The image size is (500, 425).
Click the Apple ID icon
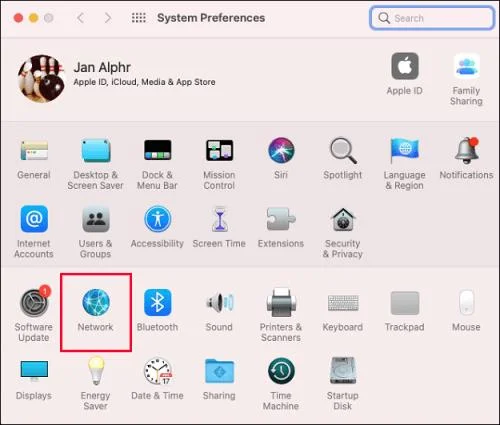point(405,66)
